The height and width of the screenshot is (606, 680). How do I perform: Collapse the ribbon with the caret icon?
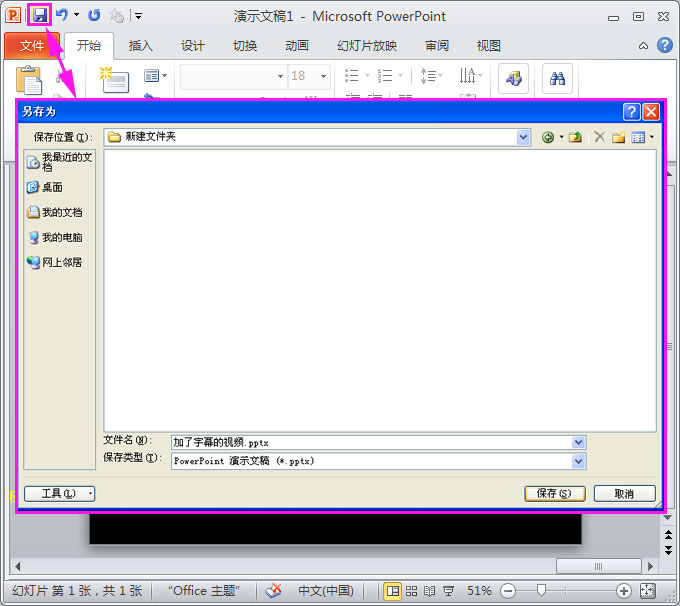coord(644,46)
